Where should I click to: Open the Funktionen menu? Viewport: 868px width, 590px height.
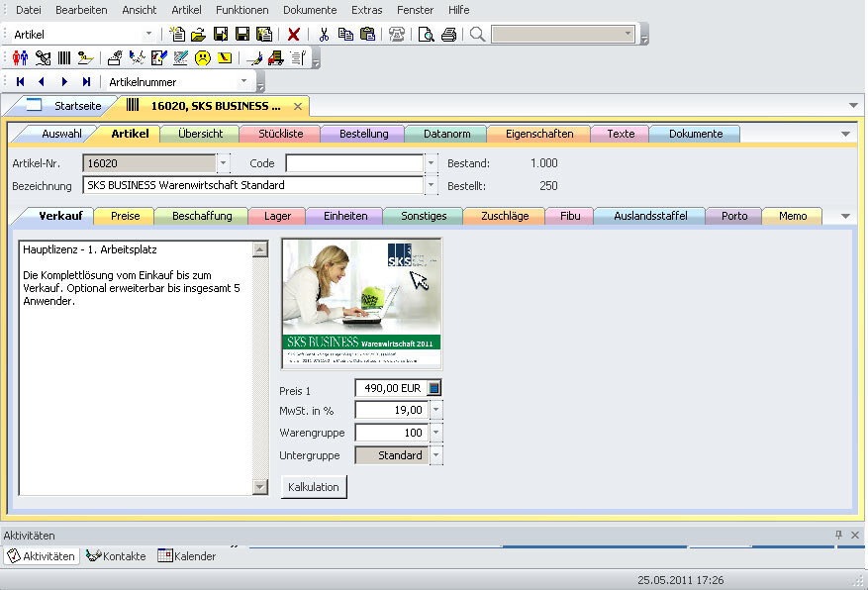click(x=241, y=10)
